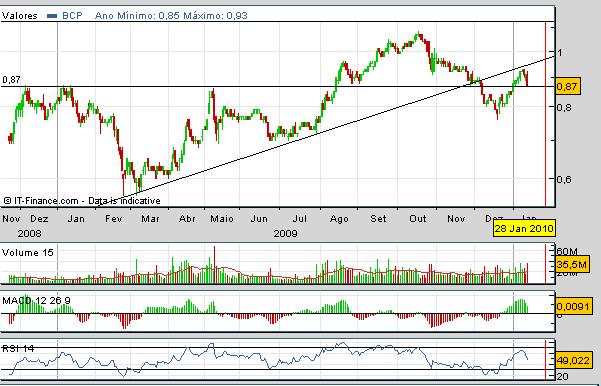Viewport: 601px width, 386px height.
Task: Click the IT-Finance.com data is indicative notice
Action: point(82,200)
